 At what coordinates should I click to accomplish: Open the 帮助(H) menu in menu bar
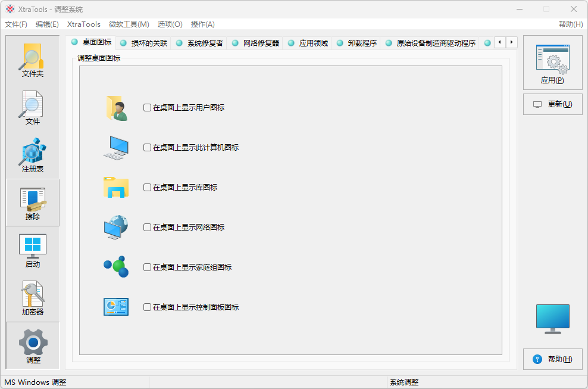[571, 24]
